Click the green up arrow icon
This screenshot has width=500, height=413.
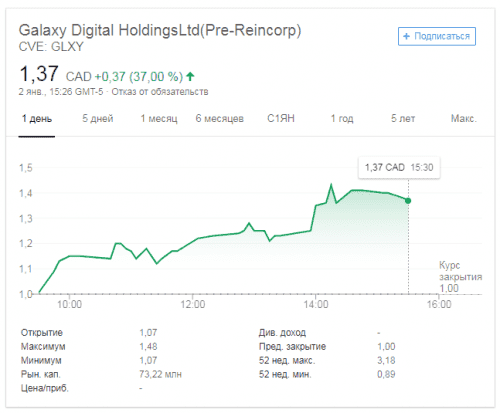click(190, 77)
